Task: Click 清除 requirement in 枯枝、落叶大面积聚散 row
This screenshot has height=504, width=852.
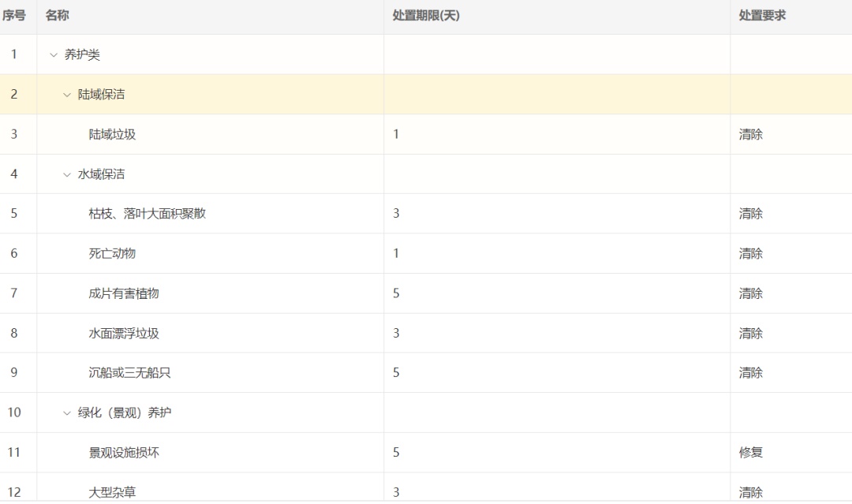Action: point(750,214)
